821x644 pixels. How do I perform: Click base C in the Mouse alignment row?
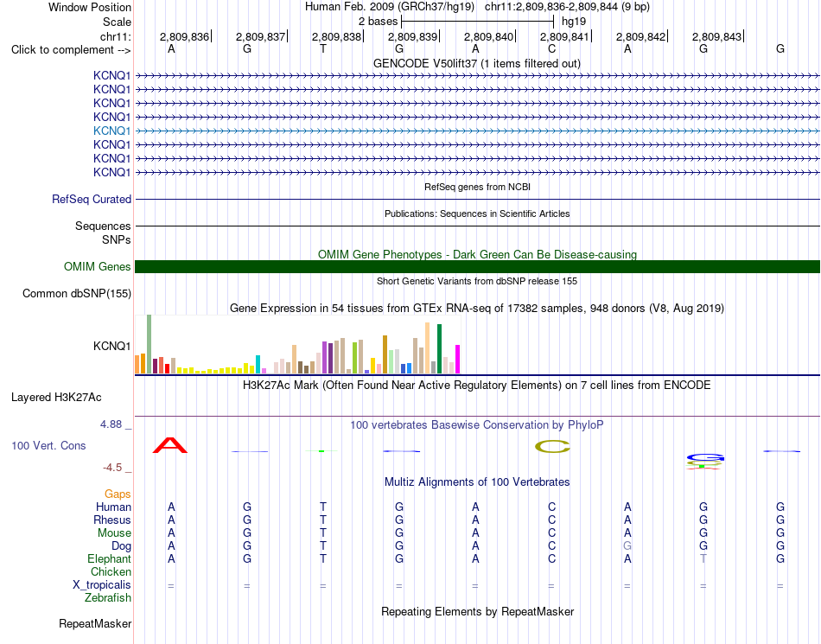click(x=551, y=532)
